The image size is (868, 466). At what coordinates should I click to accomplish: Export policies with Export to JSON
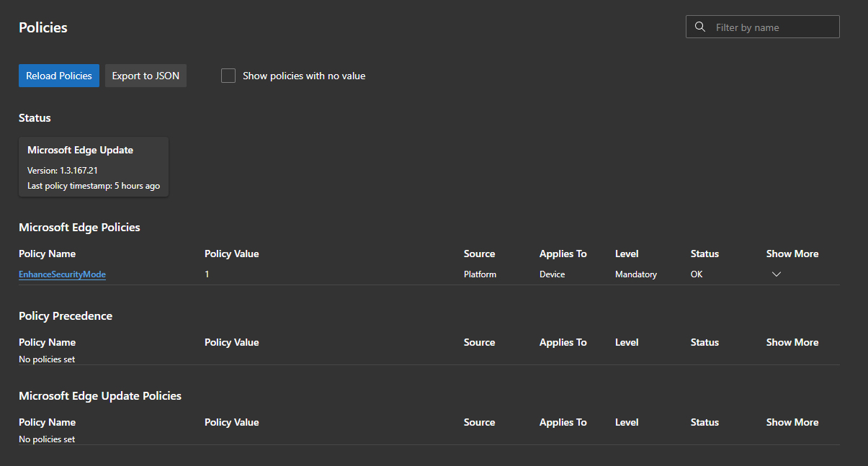pos(146,76)
